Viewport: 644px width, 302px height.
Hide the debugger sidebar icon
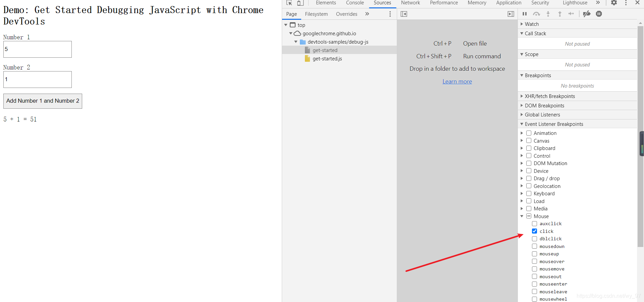coord(511,14)
